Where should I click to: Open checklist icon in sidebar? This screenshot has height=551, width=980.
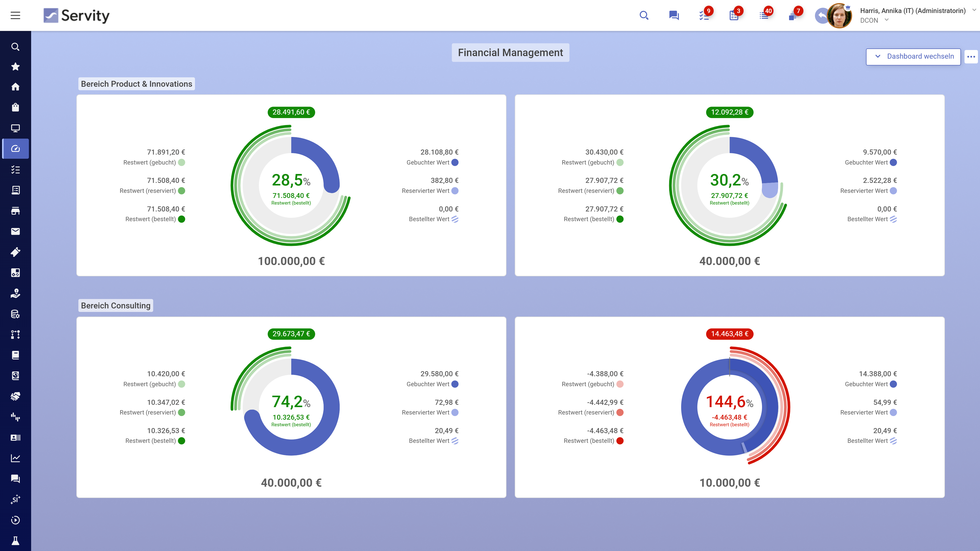tap(15, 170)
